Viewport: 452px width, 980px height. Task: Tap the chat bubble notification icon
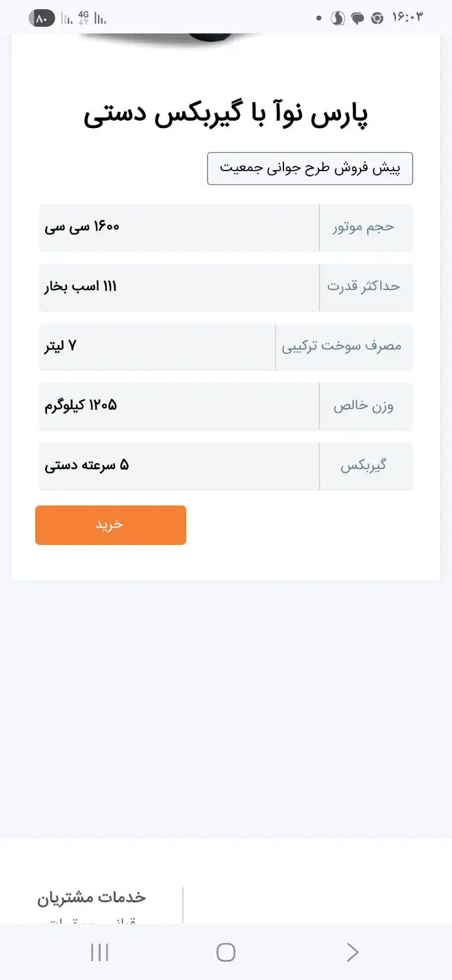click(357, 18)
